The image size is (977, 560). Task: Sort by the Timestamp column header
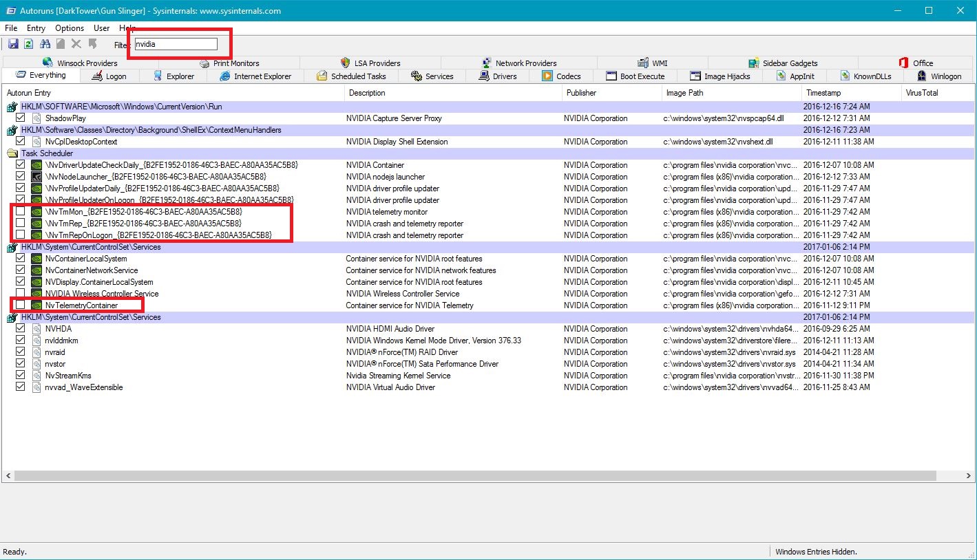tap(823, 93)
